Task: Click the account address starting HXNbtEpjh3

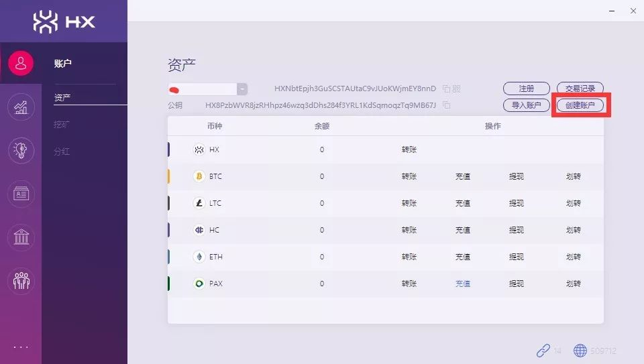Action: (356, 88)
